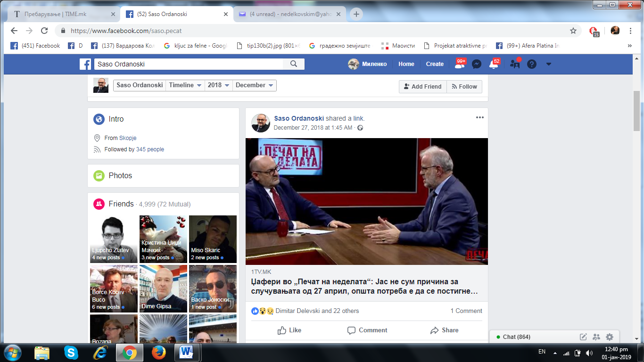Click the search magnifier button
The height and width of the screenshot is (362, 644).
tap(294, 64)
